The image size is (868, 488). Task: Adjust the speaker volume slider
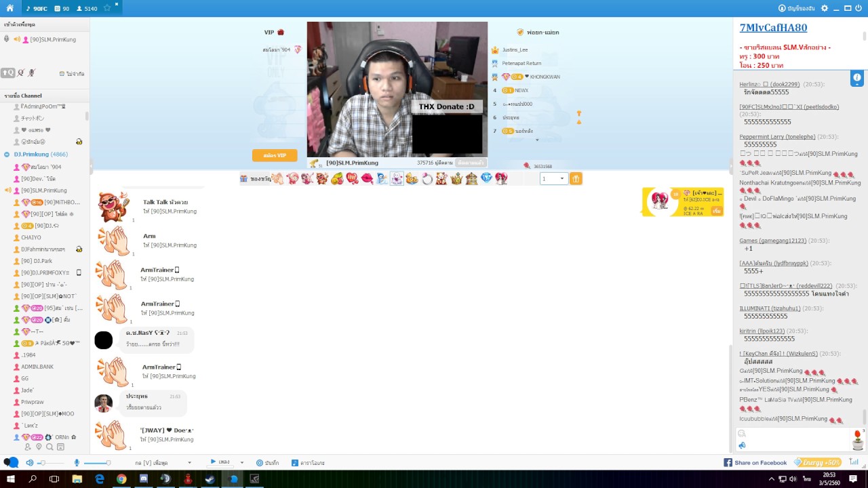point(51,463)
